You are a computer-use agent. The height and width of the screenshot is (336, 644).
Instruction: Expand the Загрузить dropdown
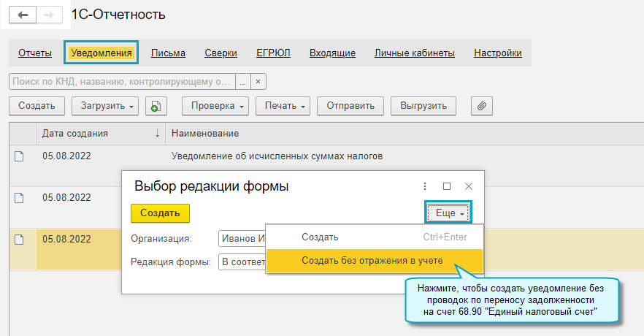click(x=105, y=106)
